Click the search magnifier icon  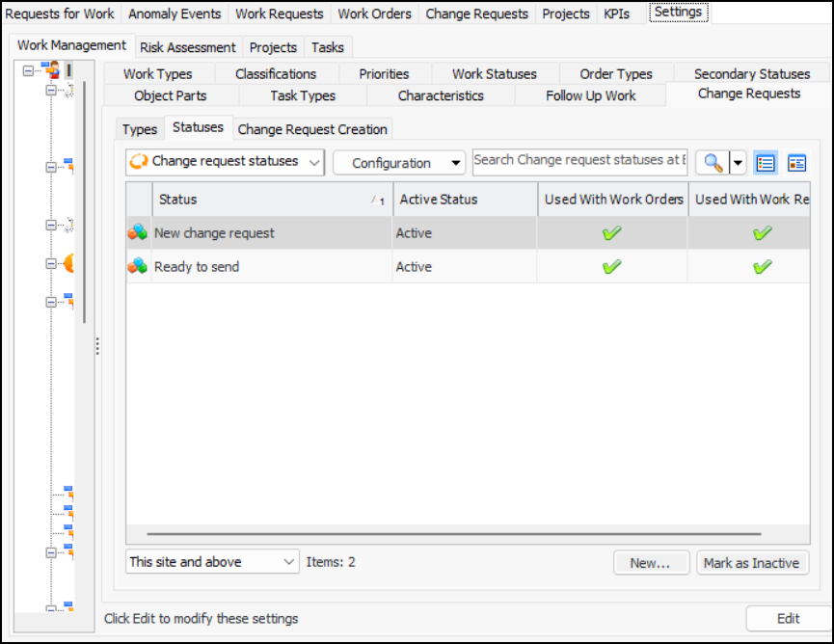pos(713,163)
